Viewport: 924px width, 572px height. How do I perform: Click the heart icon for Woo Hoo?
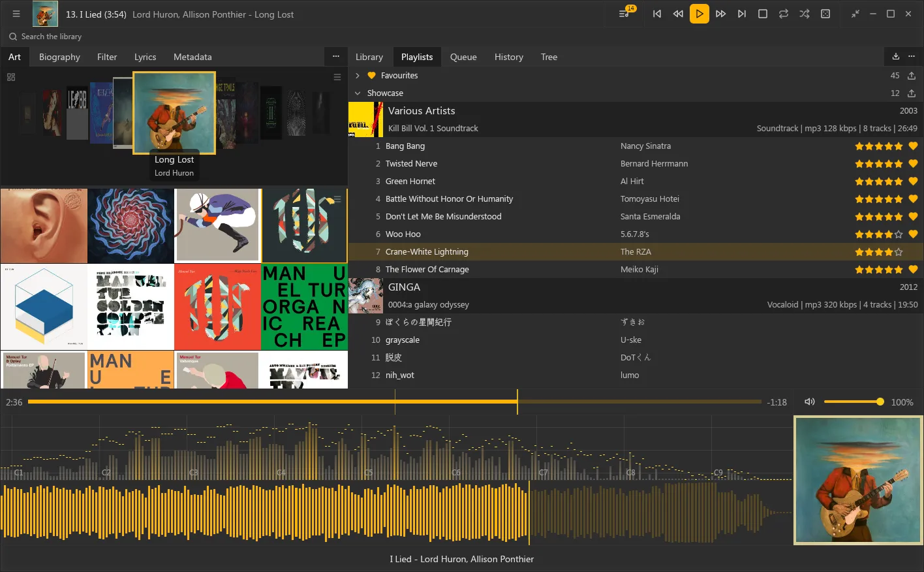[913, 234]
